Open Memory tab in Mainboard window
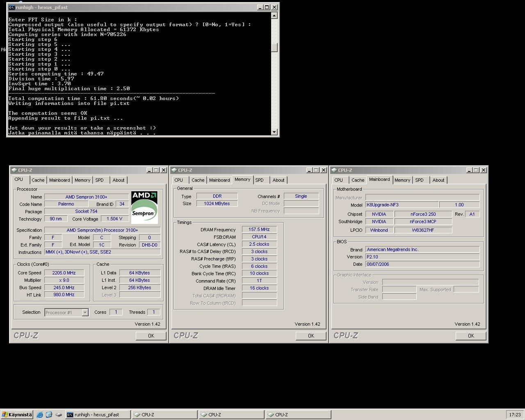 click(x=402, y=180)
